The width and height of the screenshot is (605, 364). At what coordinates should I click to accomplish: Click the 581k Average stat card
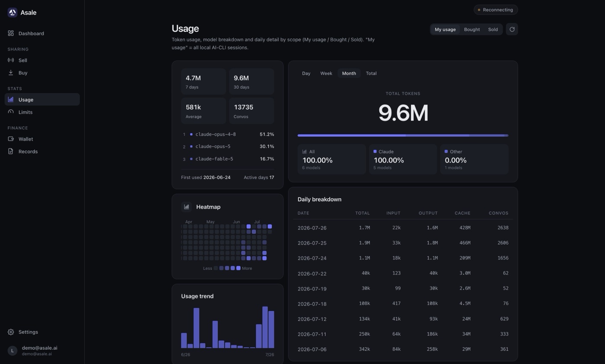click(204, 111)
